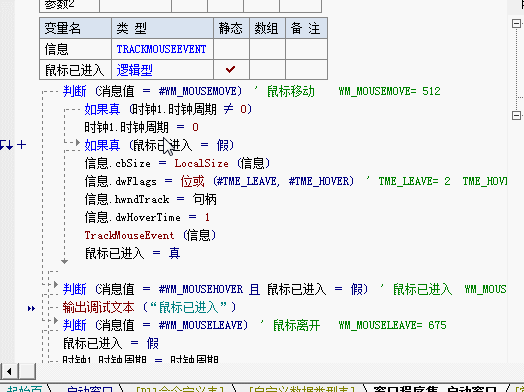Click the plus marker in the left margin
This screenshot has width=524, height=392.
pos(21,145)
